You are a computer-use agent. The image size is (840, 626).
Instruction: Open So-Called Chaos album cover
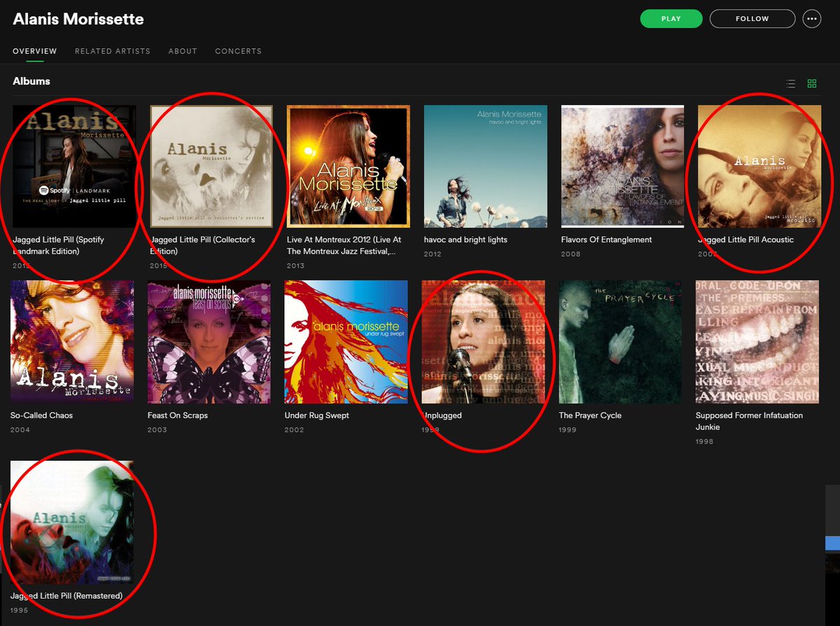pos(72,342)
